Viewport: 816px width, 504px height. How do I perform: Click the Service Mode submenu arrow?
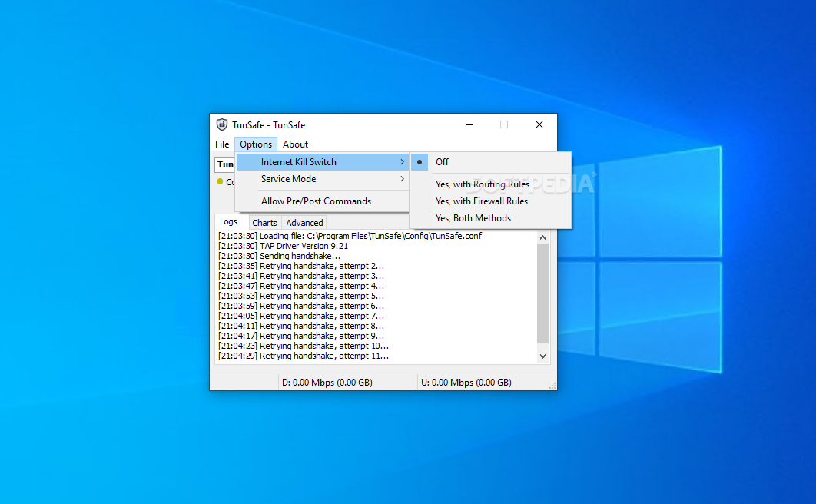coord(403,179)
